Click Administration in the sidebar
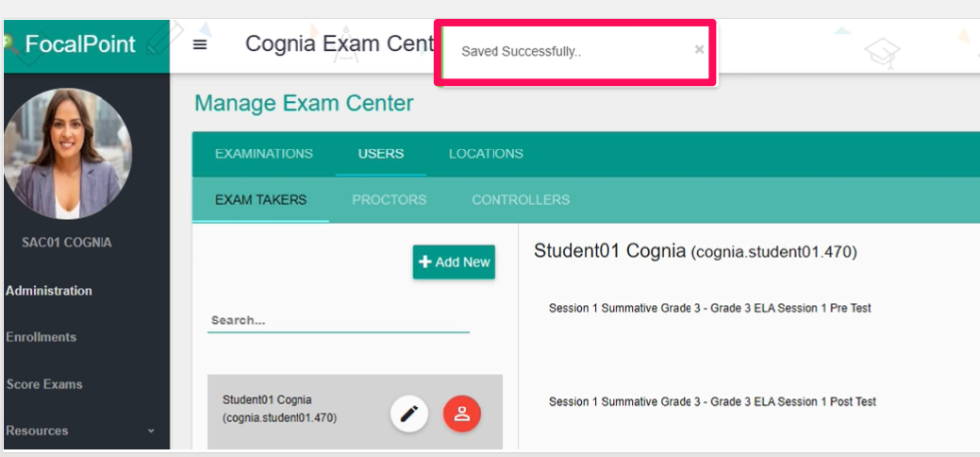 click(x=49, y=291)
